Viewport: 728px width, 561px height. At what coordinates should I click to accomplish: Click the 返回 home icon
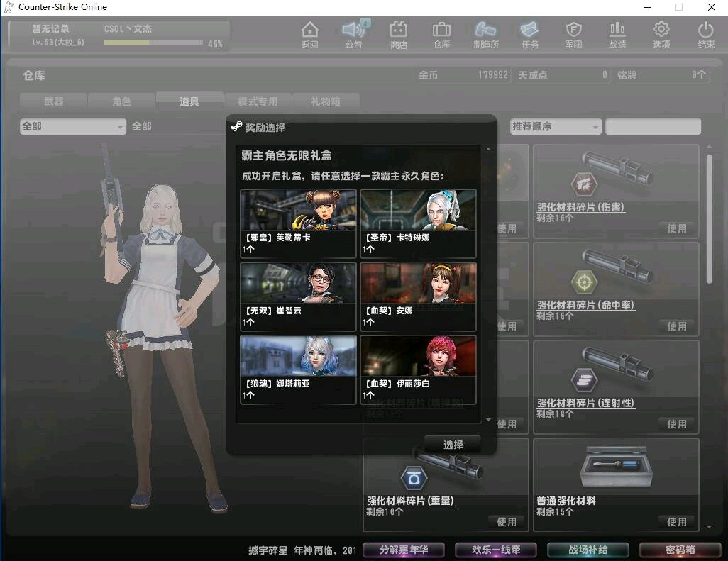point(309,35)
